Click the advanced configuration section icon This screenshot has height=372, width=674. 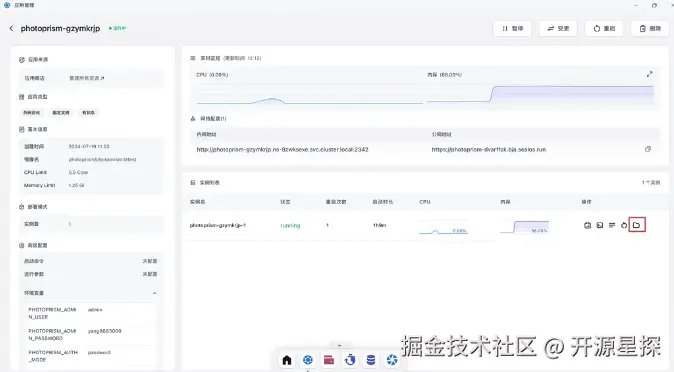click(x=21, y=246)
